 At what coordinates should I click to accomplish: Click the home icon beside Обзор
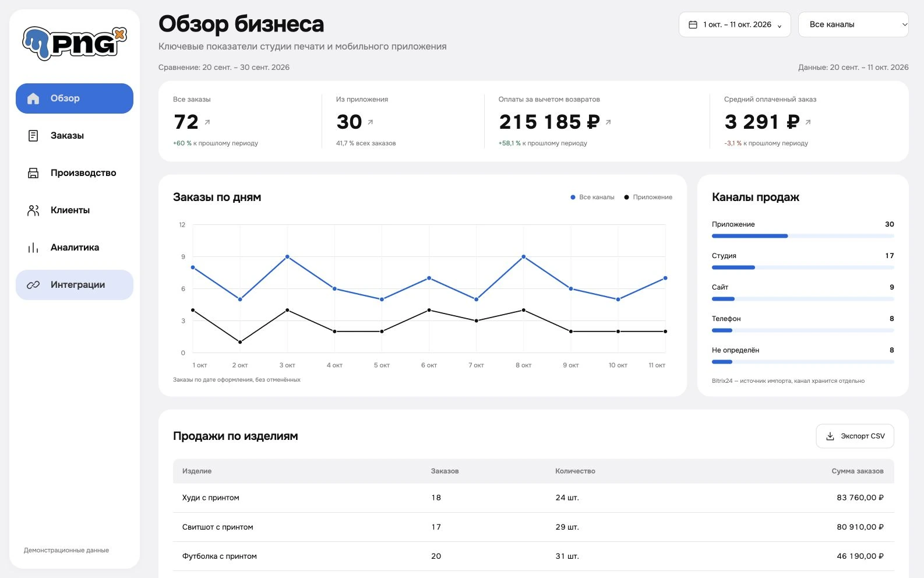33,98
